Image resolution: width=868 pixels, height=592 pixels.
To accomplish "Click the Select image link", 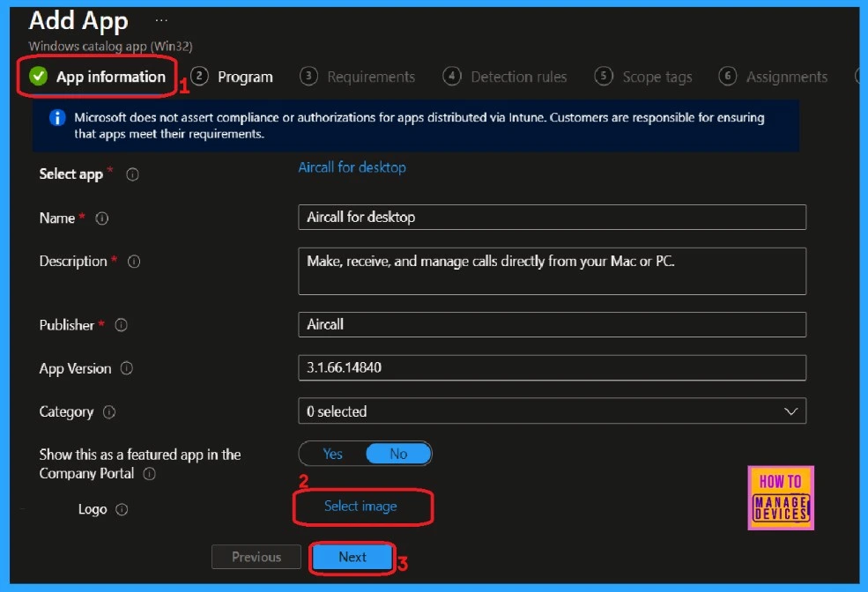I will (x=360, y=507).
